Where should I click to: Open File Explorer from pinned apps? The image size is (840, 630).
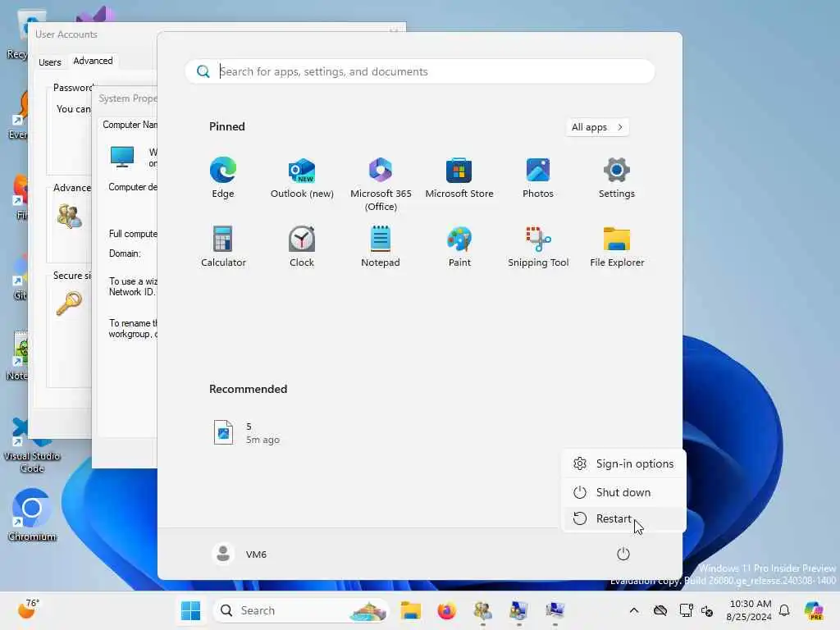(617, 246)
